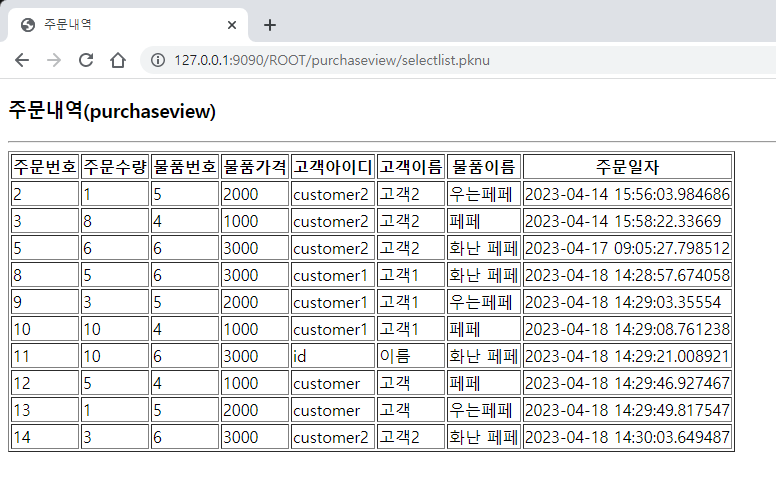
Task: Click 우는페페 in order 13 row
Action: [x=484, y=410]
